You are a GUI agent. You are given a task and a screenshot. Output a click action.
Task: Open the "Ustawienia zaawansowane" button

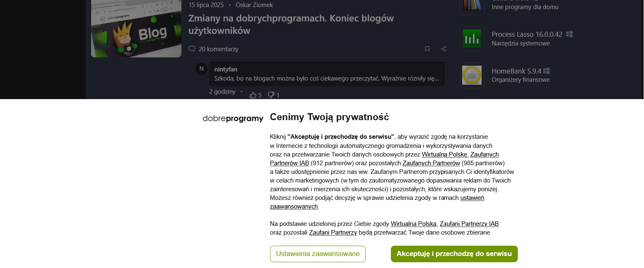click(318, 254)
